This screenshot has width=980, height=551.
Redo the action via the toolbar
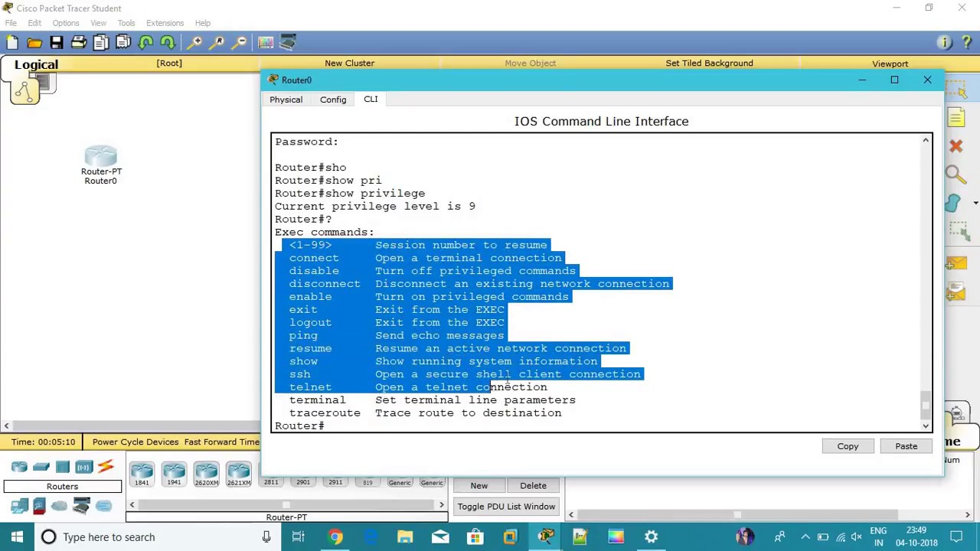coord(168,43)
